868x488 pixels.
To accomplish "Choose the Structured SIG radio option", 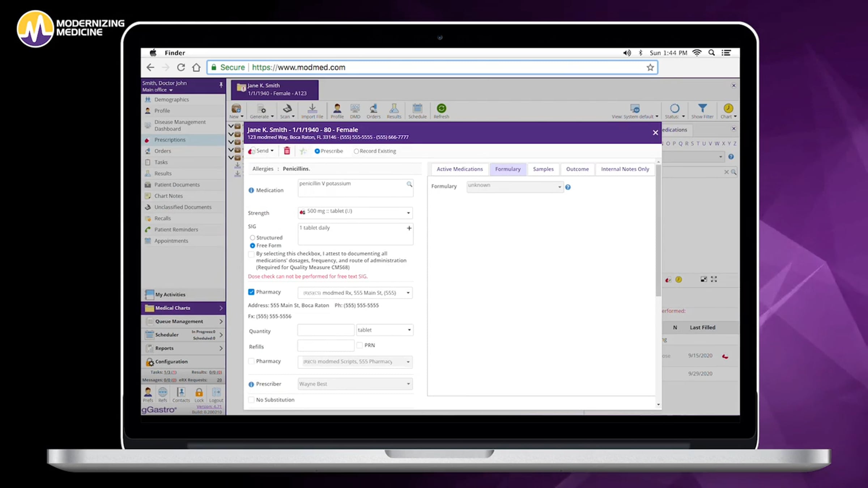I will point(252,238).
